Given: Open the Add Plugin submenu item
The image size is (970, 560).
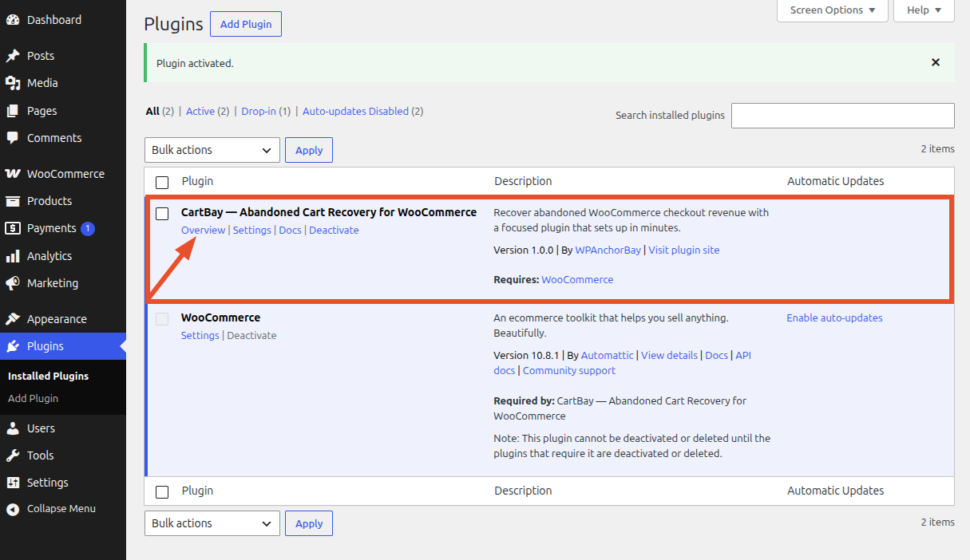Looking at the screenshot, I should pos(33,398).
